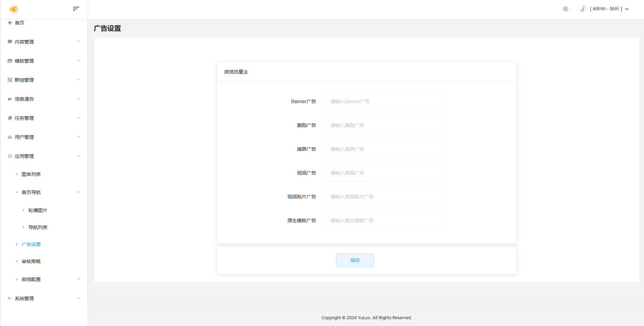Select 图库列表 in the sidebar
The width and height of the screenshot is (644, 326).
pyautogui.click(x=31, y=174)
